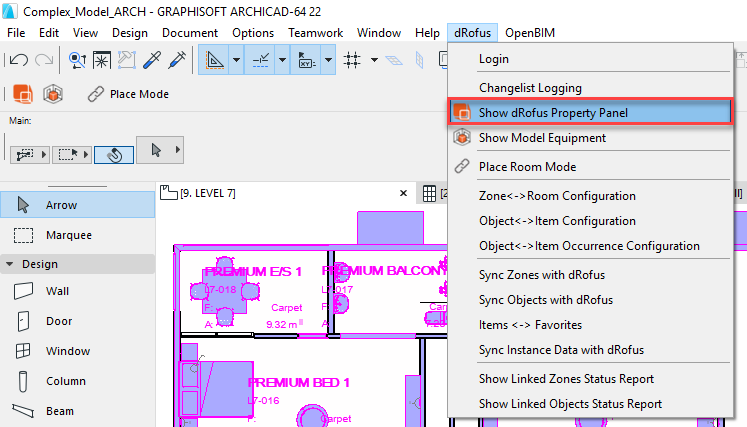The height and width of the screenshot is (427, 747).
Task: Choose Place Room Mode entry
Action: click(x=590, y=166)
